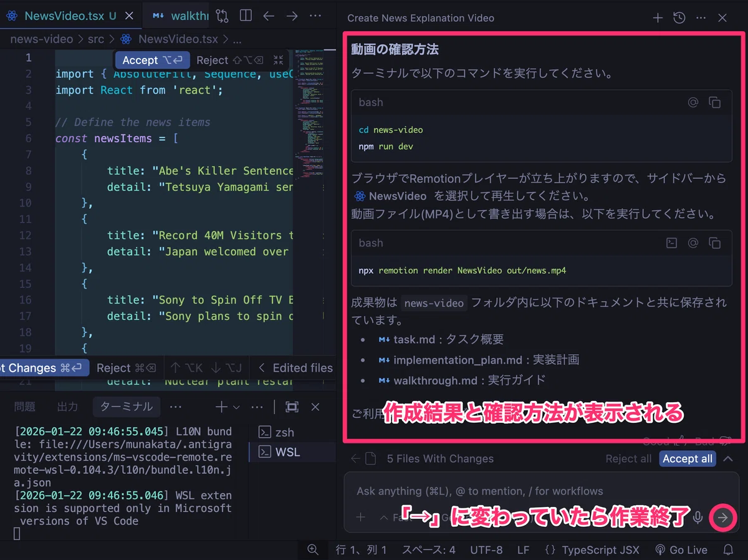Copy the remotion render bash command
This screenshot has height=560, width=748.
coord(715,243)
